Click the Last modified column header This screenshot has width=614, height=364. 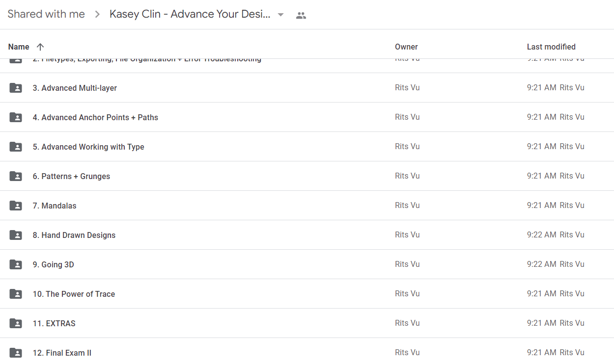point(551,47)
